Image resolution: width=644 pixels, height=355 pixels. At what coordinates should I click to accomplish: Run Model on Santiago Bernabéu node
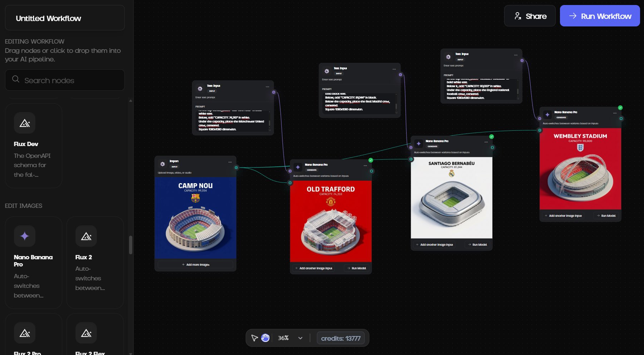pos(477,245)
